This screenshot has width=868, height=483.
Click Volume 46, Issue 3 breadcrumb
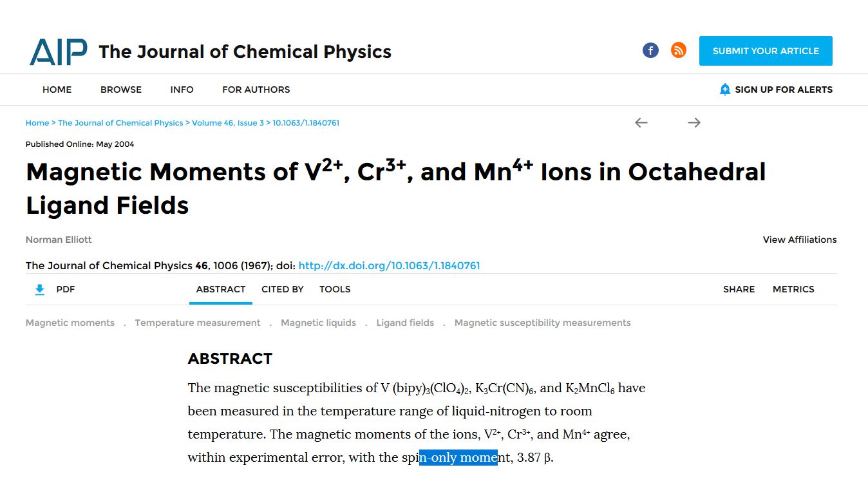click(x=227, y=123)
